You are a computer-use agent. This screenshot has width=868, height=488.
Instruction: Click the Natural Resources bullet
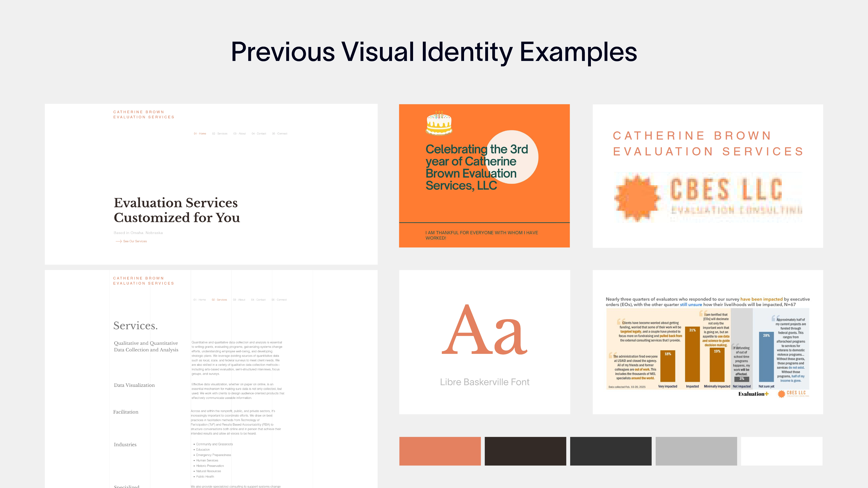[x=209, y=471]
